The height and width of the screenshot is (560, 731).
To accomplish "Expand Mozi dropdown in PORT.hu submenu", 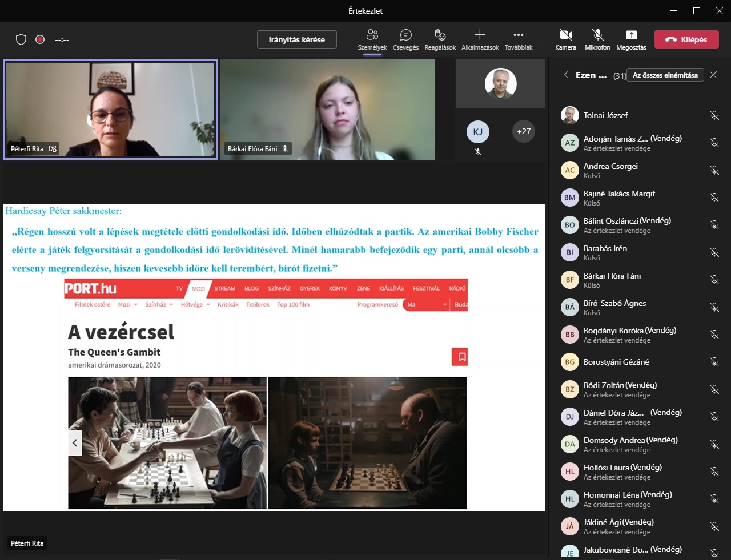I will point(128,304).
